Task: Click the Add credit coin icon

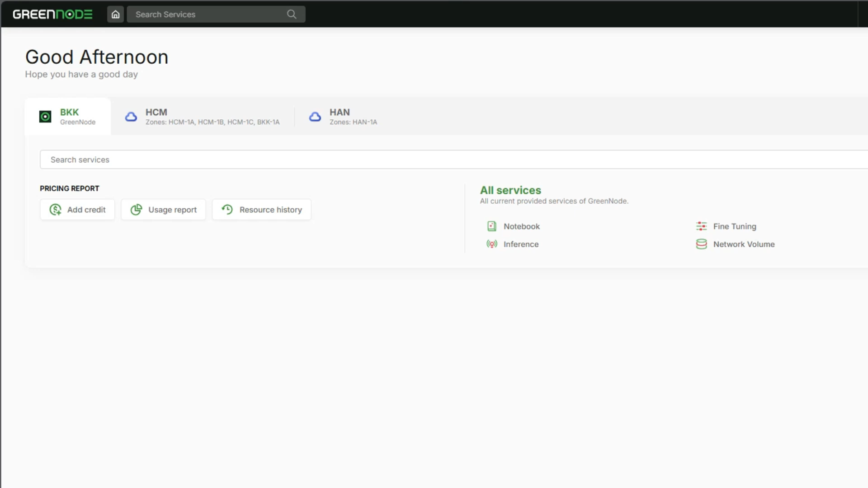Action: point(55,210)
